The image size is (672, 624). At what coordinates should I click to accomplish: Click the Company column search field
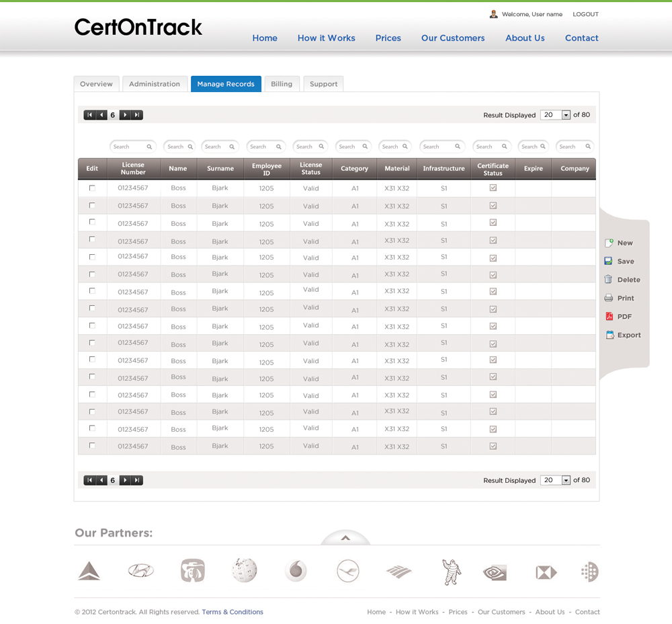(575, 147)
